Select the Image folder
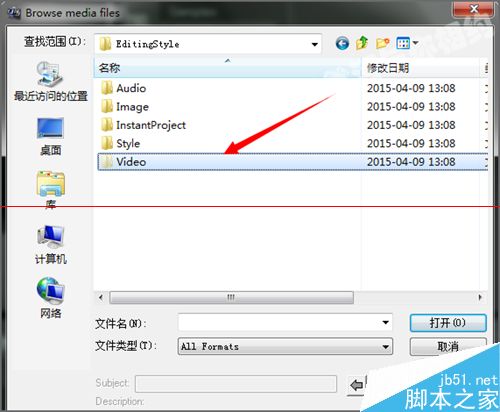500x412 pixels. click(x=124, y=107)
